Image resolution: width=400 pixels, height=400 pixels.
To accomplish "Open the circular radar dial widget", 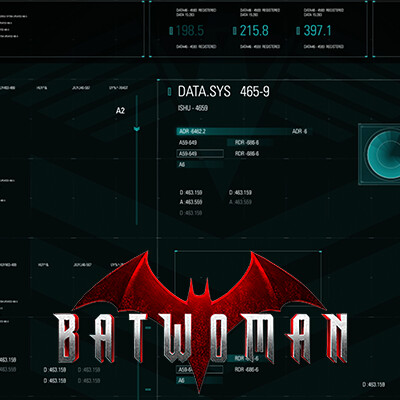I will 383,154.
